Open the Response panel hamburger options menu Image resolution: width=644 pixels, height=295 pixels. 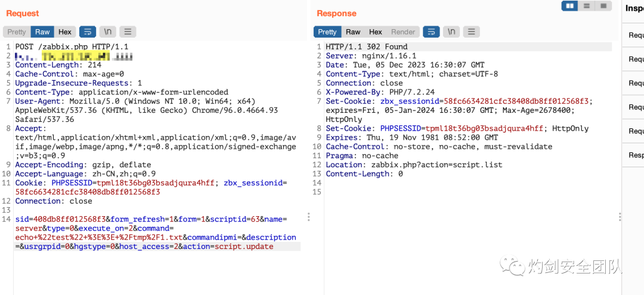(x=472, y=32)
